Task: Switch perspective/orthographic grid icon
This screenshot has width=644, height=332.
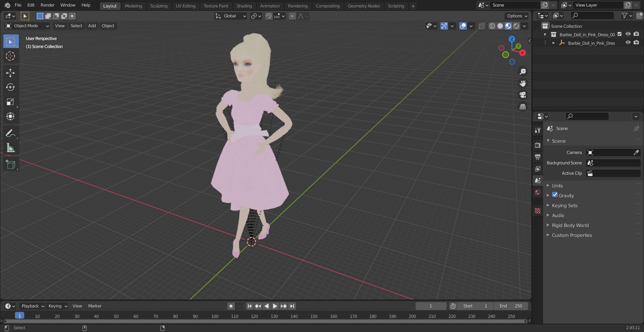Action: click(522, 107)
